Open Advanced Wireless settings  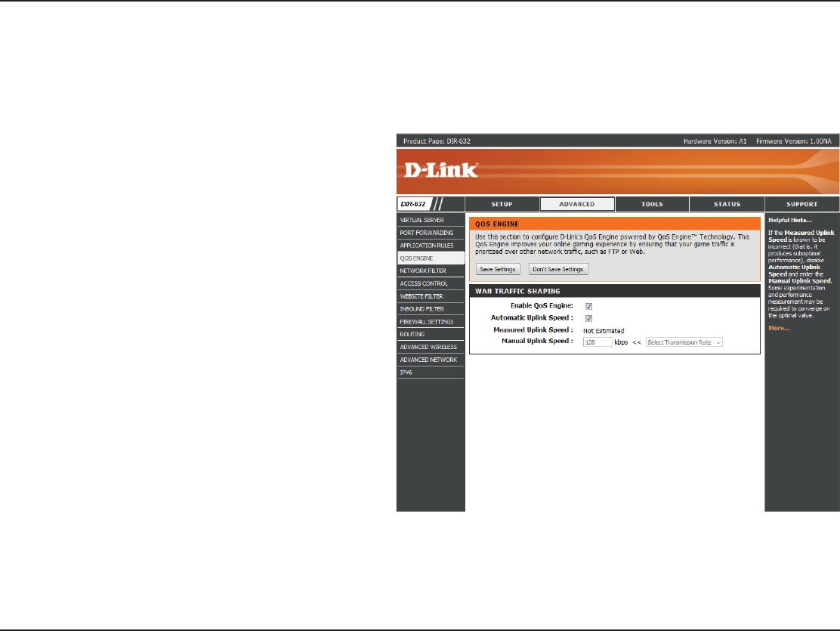point(431,347)
